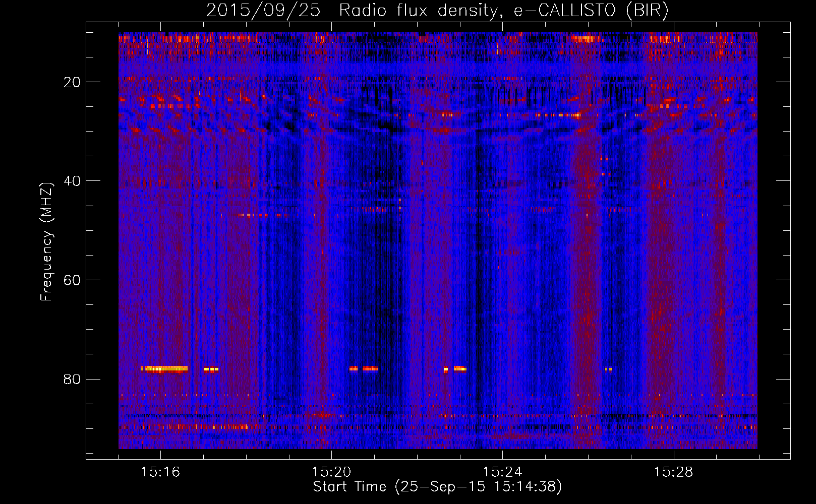The image size is (816, 504).
Task: Click the '15:20' time tick label
Action: click(331, 472)
